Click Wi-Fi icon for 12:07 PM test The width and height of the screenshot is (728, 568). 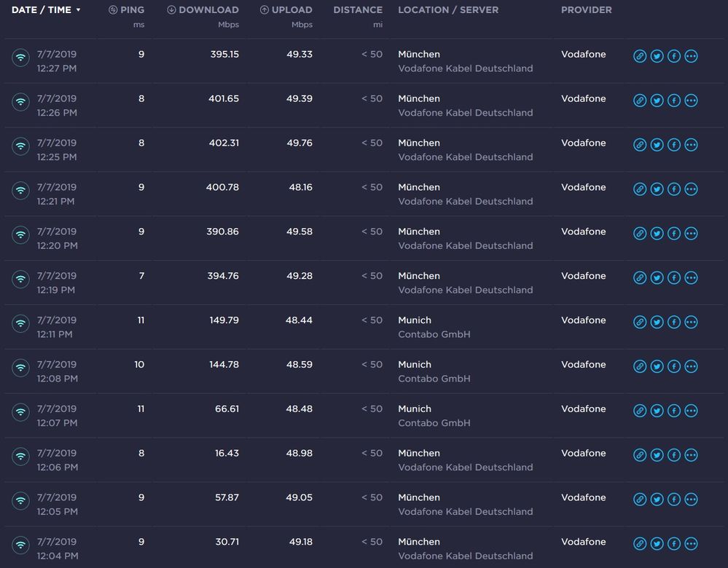(20, 412)
